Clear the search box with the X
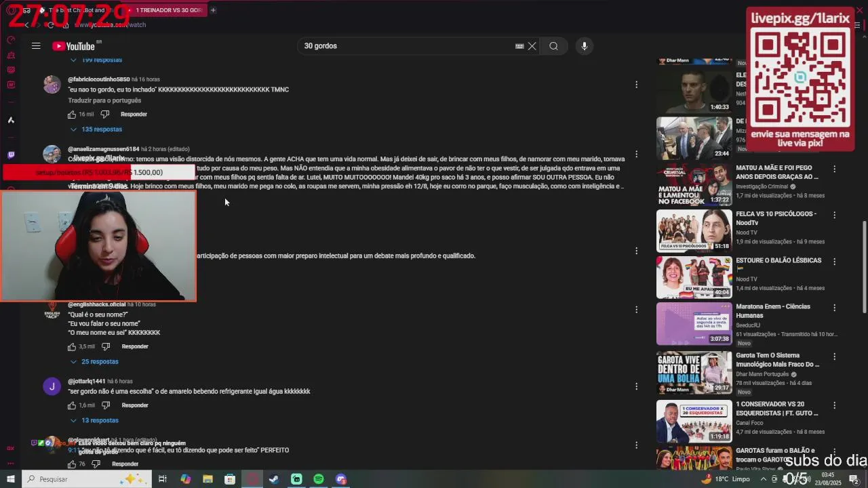The height and width of the screenshot is (488, 868). coord(532,46)
